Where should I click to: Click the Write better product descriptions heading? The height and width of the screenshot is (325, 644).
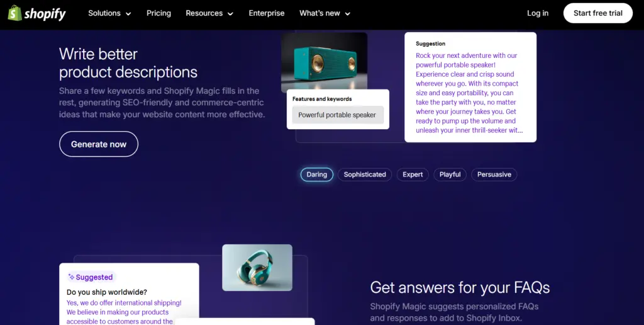[x=128, y=63]
